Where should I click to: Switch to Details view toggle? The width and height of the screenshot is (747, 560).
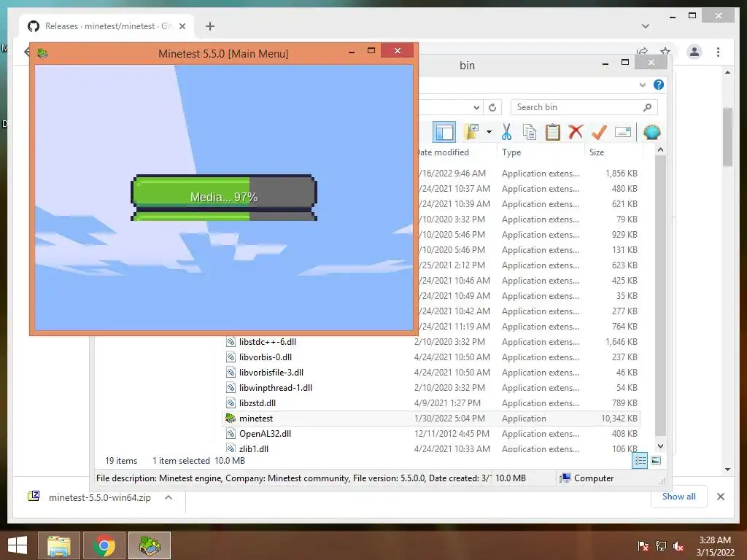click(640, 461)
